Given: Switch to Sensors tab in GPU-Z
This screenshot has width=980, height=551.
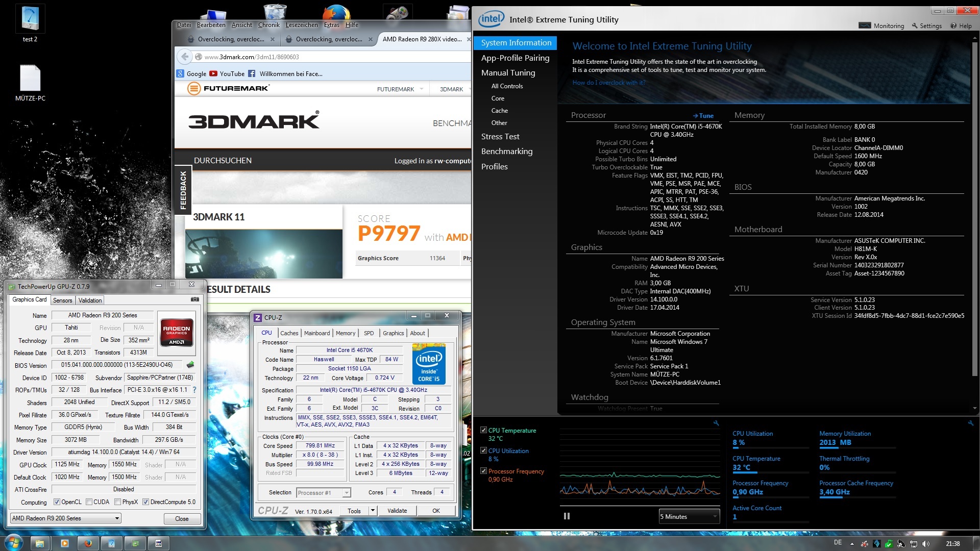Looking at the screenshot, I should (63, 300).
